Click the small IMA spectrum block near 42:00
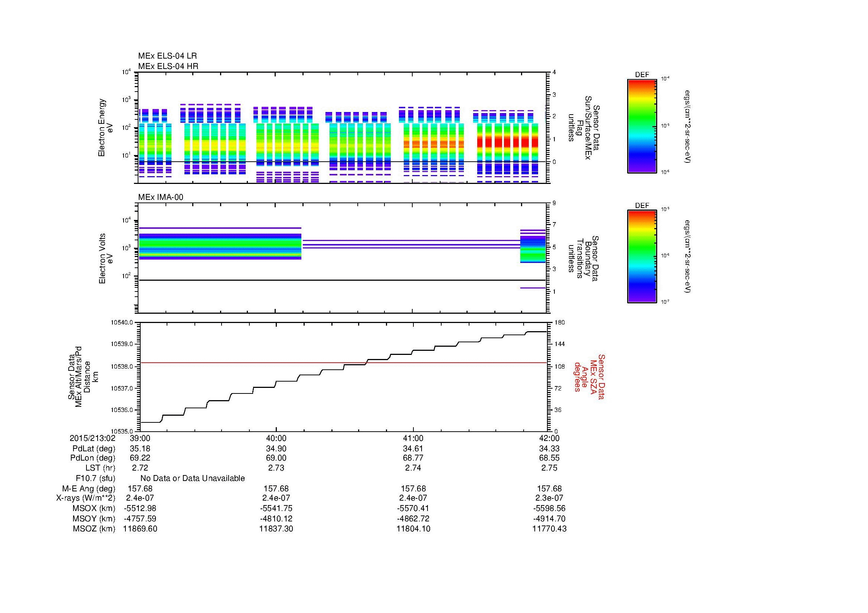This screenshot has width=868, height=613. 533,249
